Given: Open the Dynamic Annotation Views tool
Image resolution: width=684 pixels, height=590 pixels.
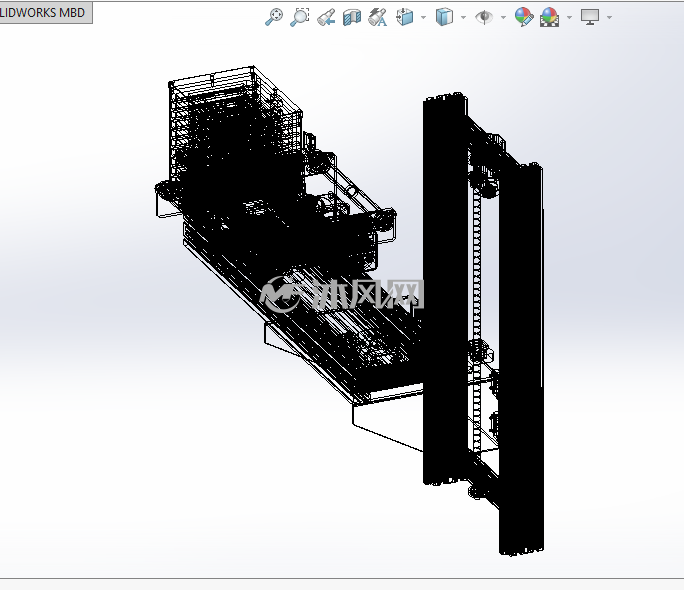Looking at the screenshot, I should coord(378,17).
